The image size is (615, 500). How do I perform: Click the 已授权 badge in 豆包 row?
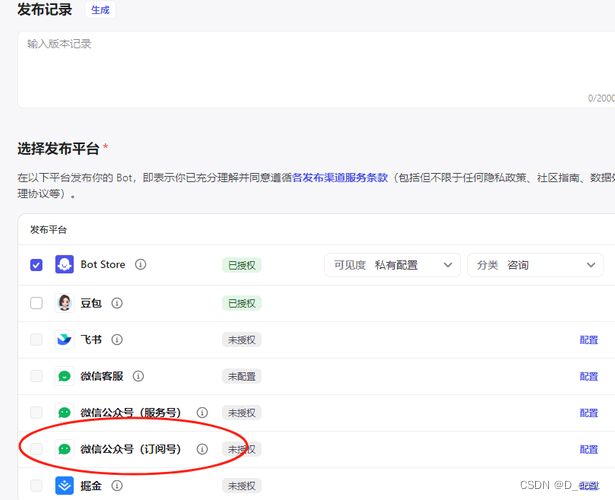[x=242, y=303]
